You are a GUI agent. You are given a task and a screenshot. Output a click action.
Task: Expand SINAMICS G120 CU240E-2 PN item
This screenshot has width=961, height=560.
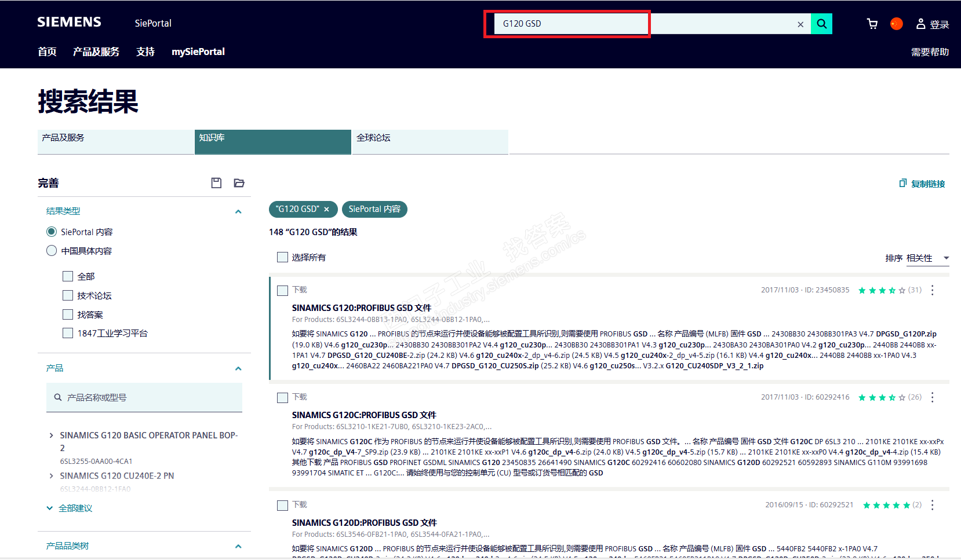[51, 475]
